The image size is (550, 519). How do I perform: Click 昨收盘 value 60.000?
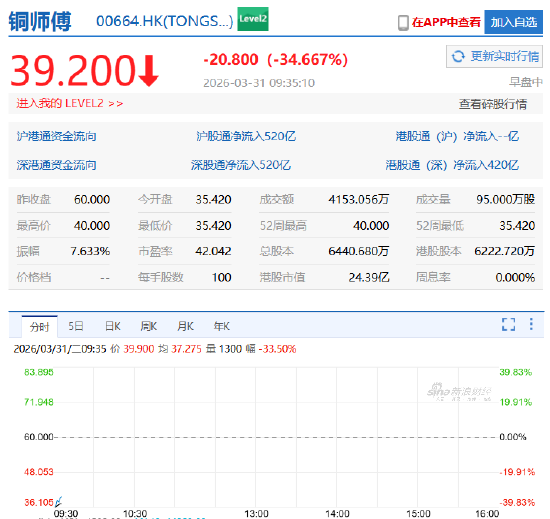92,200
